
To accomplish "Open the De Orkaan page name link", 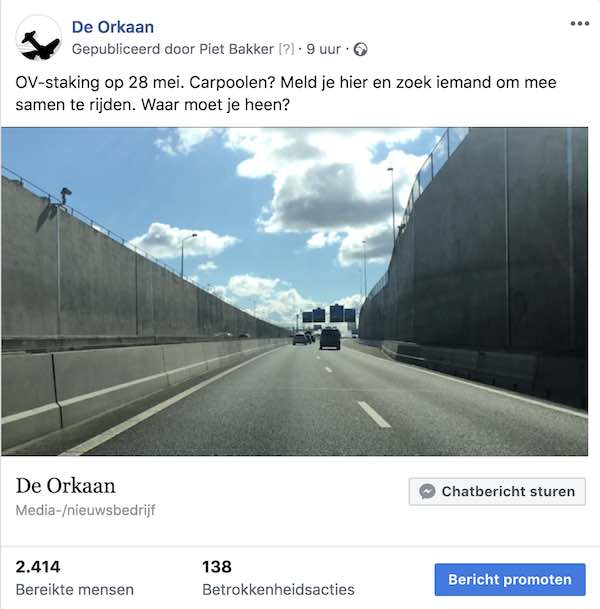I will click(x=113, y=27).
